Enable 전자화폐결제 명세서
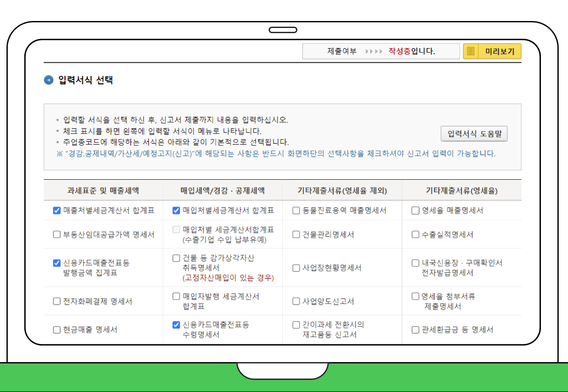The width and height of the screenshot is (568, 392). tap(56, 301)
